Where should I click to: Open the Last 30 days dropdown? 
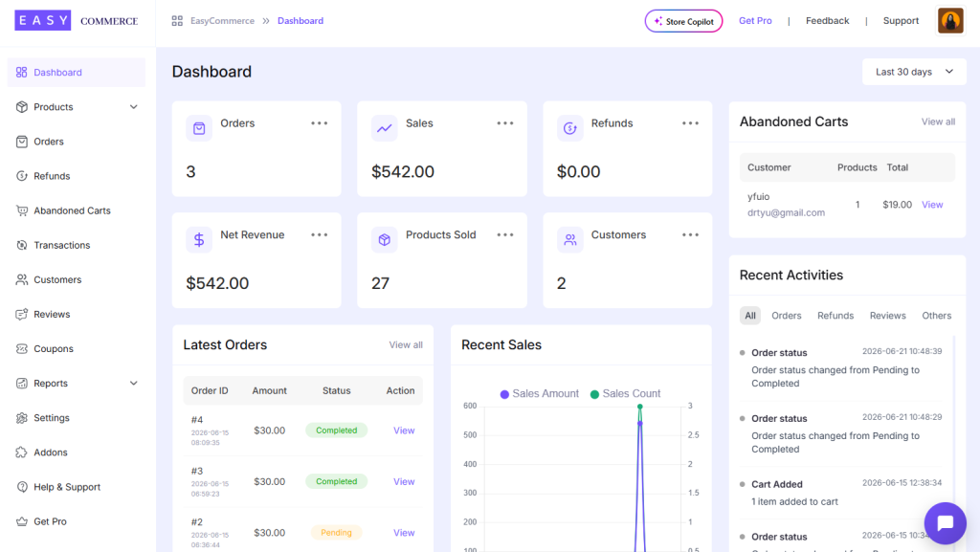(x=914, y=72)
